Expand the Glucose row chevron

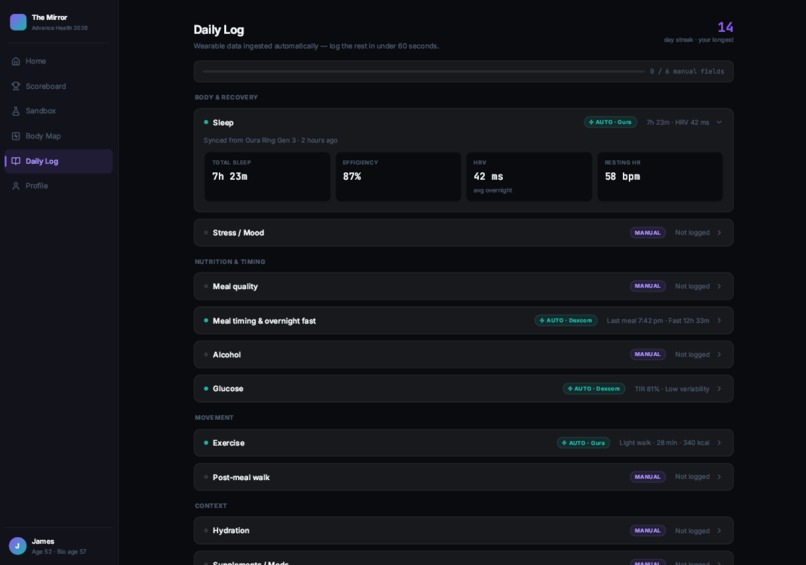[719, 389]
